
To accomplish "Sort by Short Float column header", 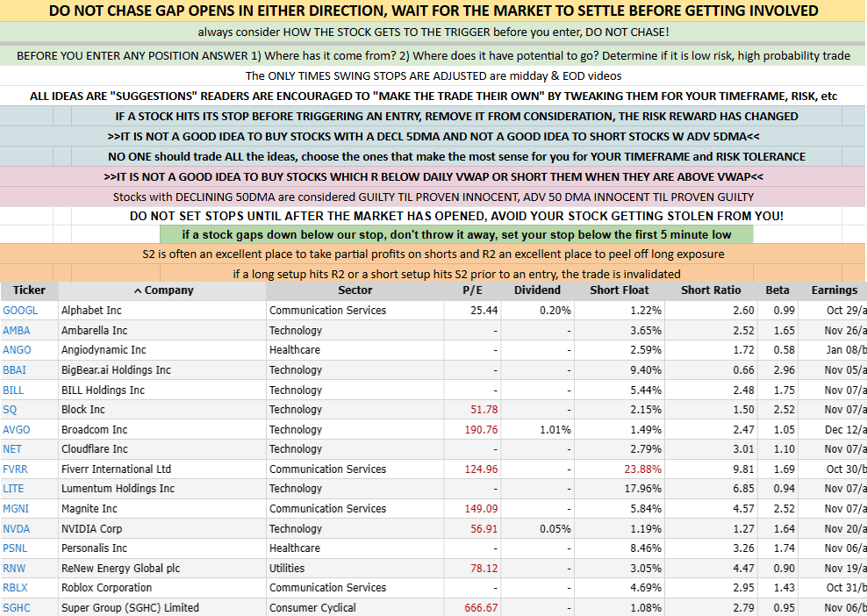I will tap(620, 290).
